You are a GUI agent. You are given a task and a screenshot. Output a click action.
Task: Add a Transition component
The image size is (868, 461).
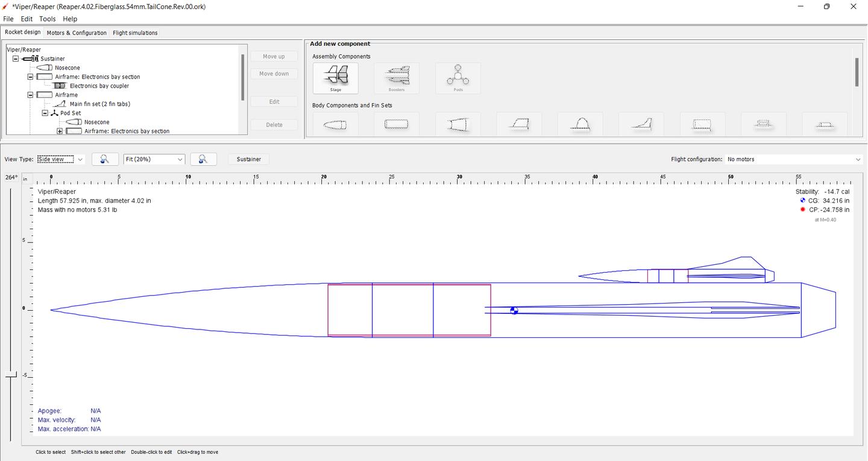[458, 124]
